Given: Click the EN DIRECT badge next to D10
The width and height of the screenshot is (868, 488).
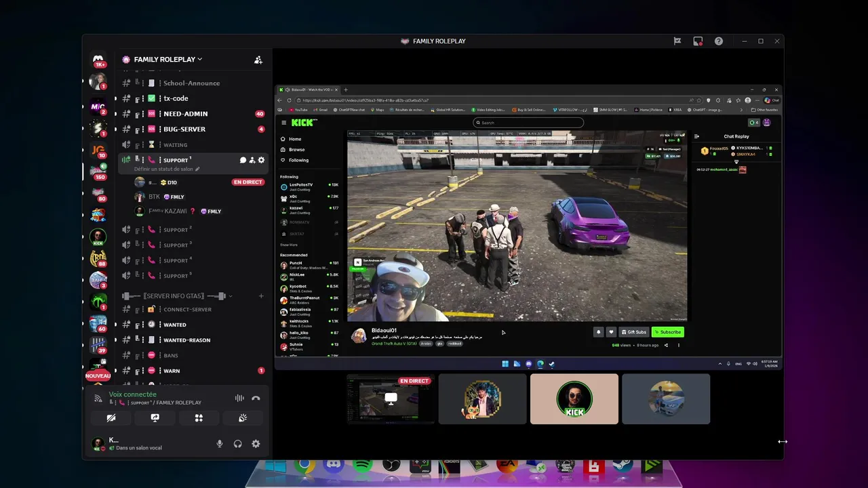Looking at the screenshot, I should tap(248, 182).
